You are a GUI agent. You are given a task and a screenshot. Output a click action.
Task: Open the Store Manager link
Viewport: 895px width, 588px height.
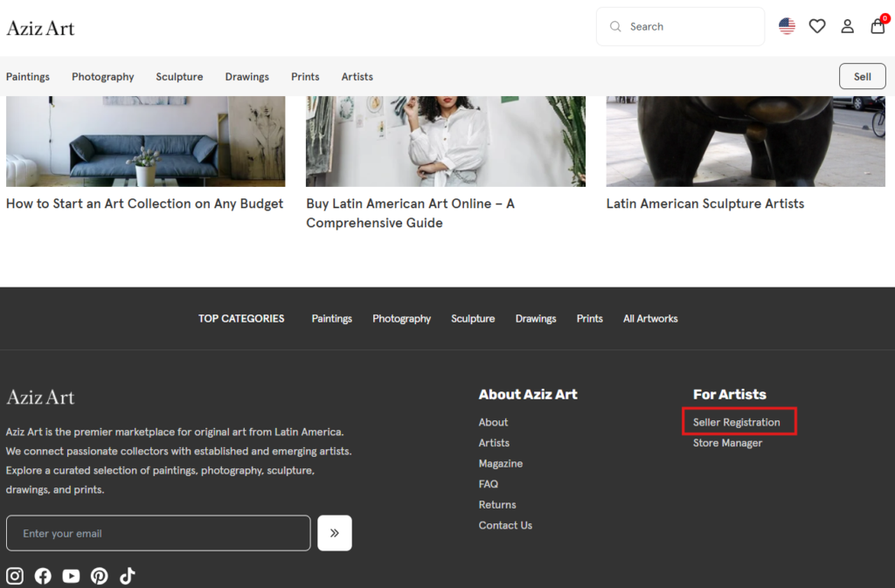(727, 443)
